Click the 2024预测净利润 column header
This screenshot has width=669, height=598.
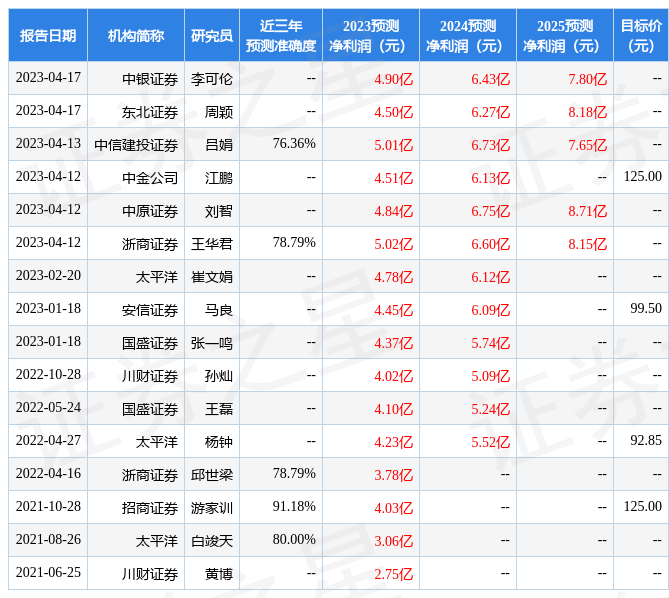[x=467, y=35]
